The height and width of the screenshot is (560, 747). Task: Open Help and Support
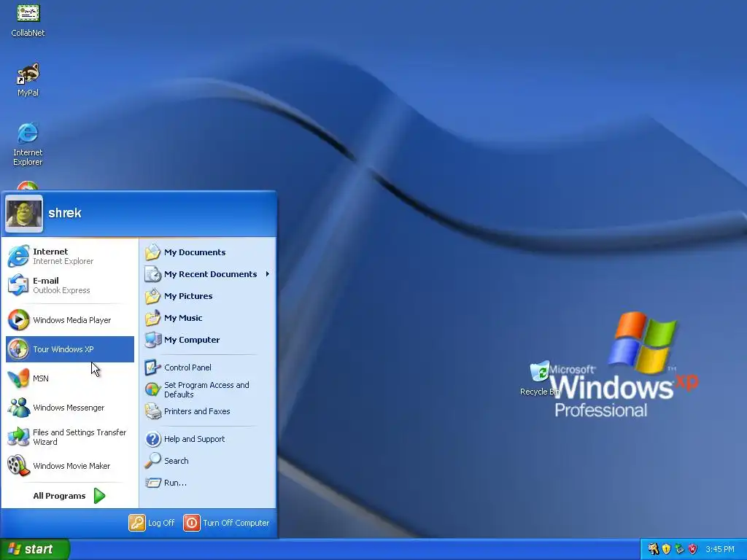click(x=208, y=439)
